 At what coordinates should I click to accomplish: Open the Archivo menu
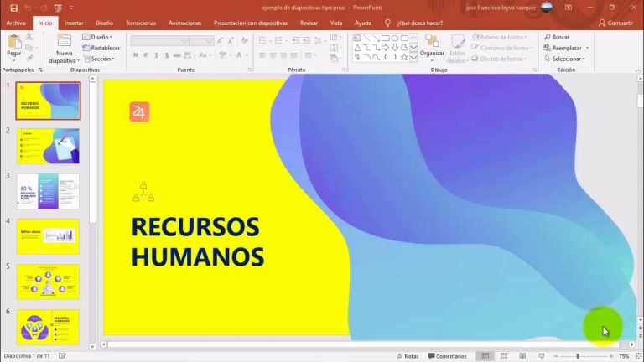pyautogui.click(x=16, y=23)
